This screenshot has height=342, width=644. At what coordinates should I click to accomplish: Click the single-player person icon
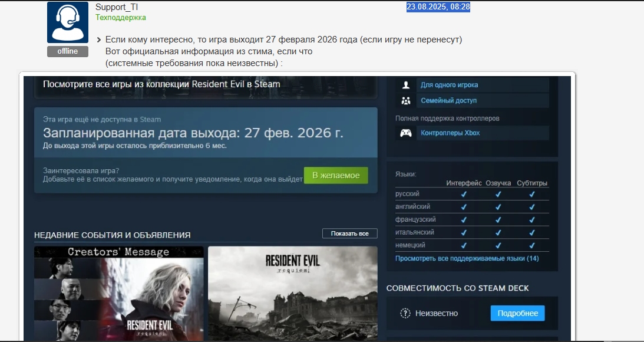tap(405, 85)
